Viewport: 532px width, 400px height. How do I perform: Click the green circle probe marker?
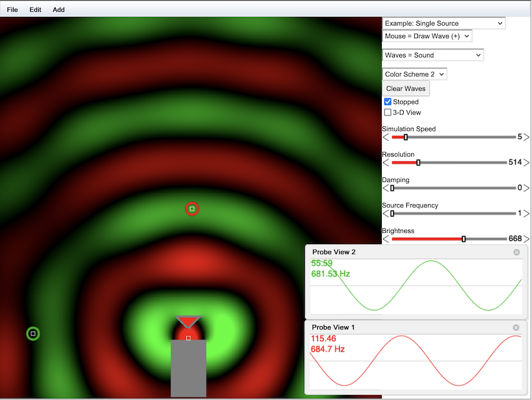tap(33, 334)
